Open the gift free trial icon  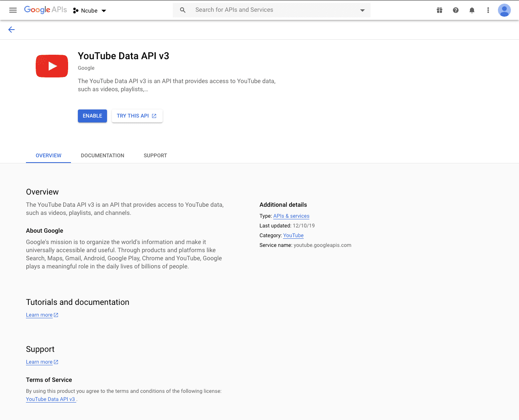coord(440,10)
